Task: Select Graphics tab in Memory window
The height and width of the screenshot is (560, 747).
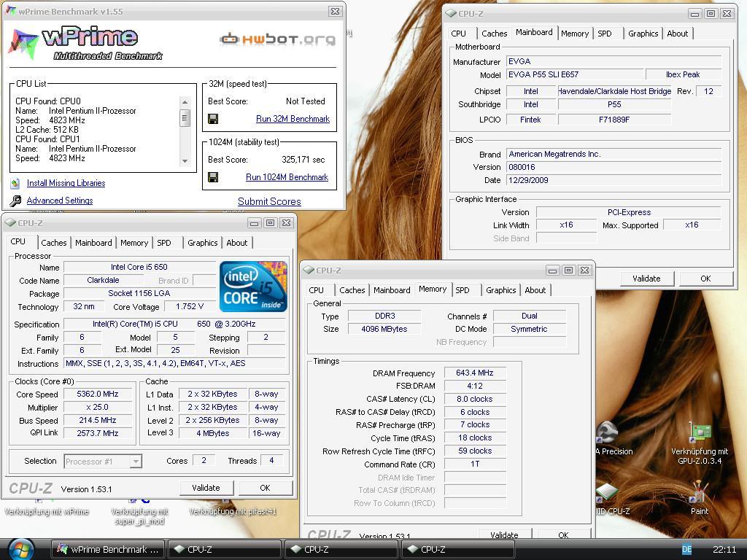Action: click(x=500, y=290)
